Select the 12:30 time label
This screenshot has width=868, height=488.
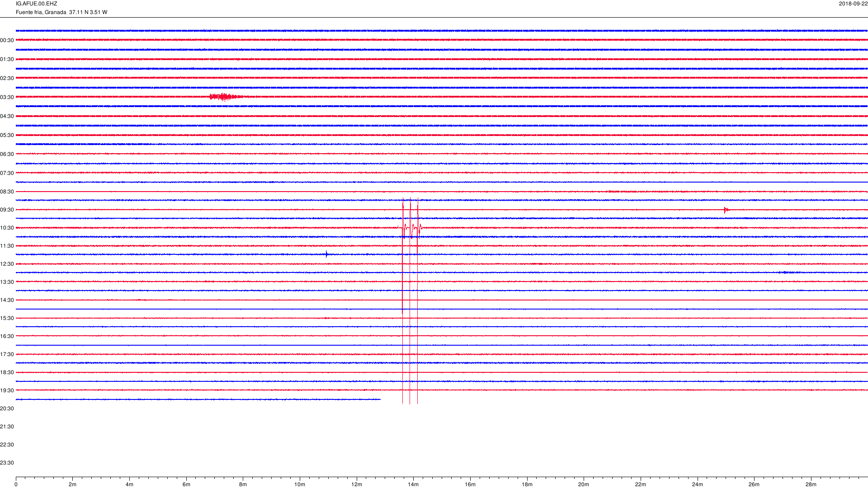pyautogui.click(x=7, y=264)
